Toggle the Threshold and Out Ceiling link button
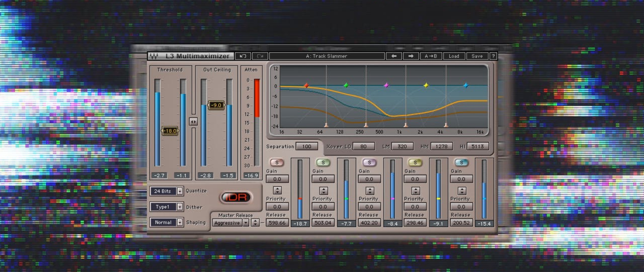644x272 pixels. coord(193,122)
